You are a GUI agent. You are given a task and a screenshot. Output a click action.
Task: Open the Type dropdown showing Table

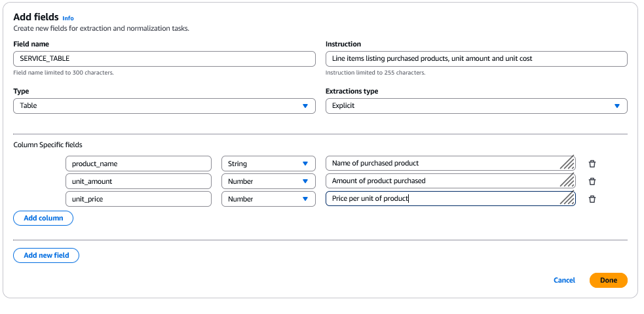164,106
